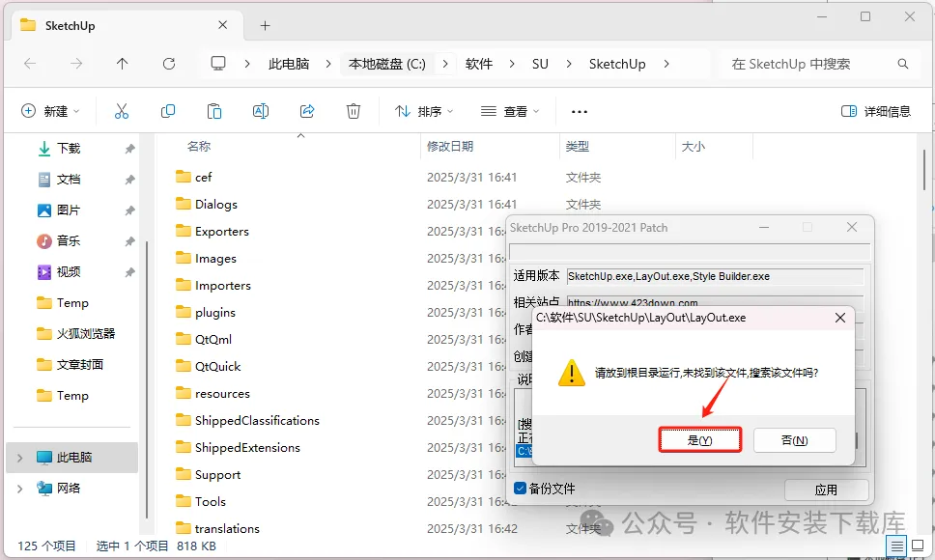Open Videos (视频) in sidebar
This screenshot has width=935, height=560.
click(68, 272)
